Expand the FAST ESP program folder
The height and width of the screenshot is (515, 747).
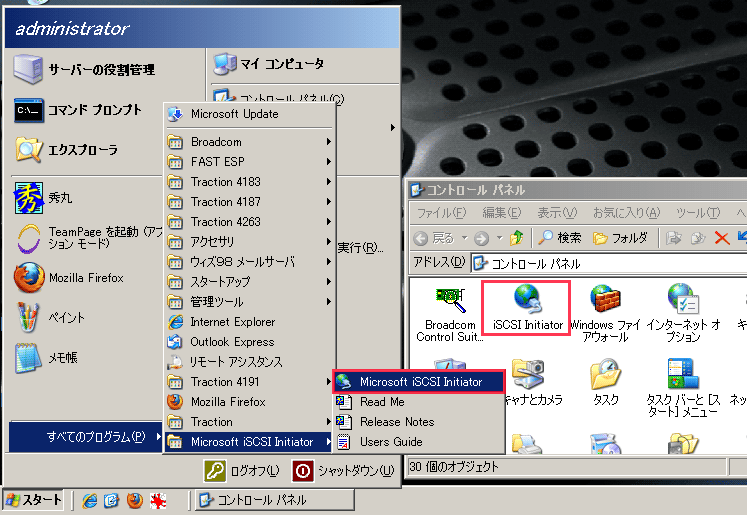pyautogui.click(x=249, y=162)
